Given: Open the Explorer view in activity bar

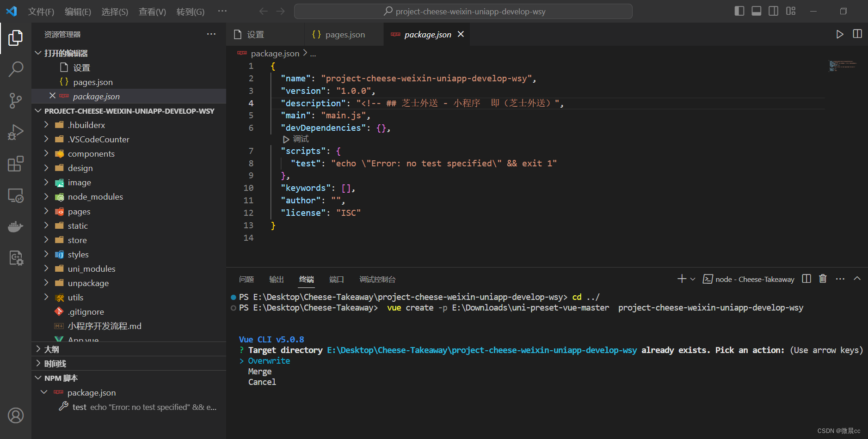Looking at the screenshot, I should pos(16,38).
